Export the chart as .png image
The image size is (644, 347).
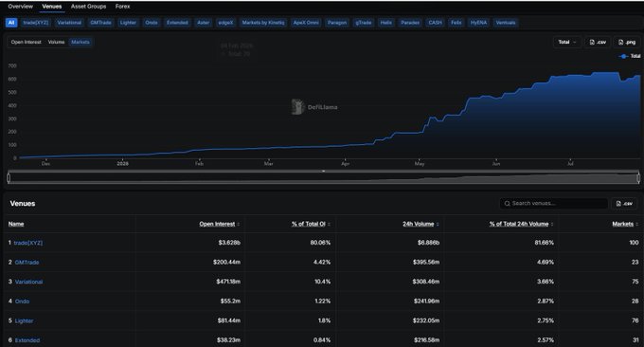tap(627, 42)
